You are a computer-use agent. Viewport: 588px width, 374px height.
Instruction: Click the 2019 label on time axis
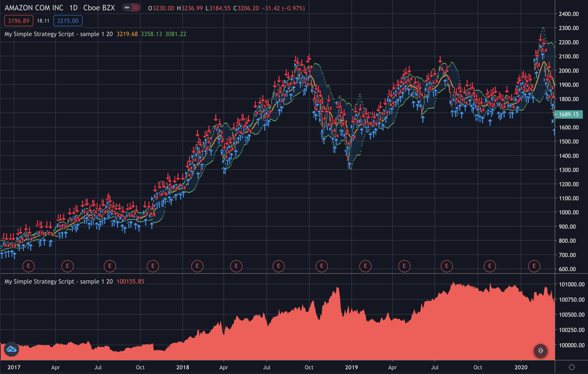pyautogui.click(x=351, y=367)
